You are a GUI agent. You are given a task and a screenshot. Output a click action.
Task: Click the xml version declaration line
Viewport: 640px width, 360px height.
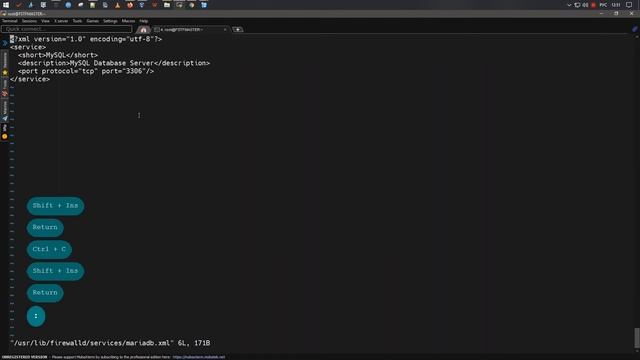coord(86,39)
